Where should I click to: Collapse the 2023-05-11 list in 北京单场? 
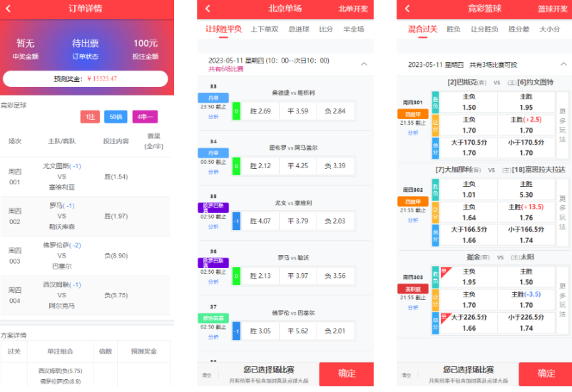tap(364, 64)
